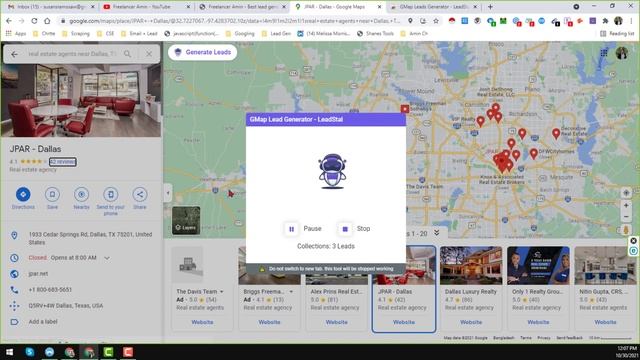Image resolution: width=640 pixels, height=360 pixels.
Task: Click the Share icon
Action: click(x=140, y=194)
